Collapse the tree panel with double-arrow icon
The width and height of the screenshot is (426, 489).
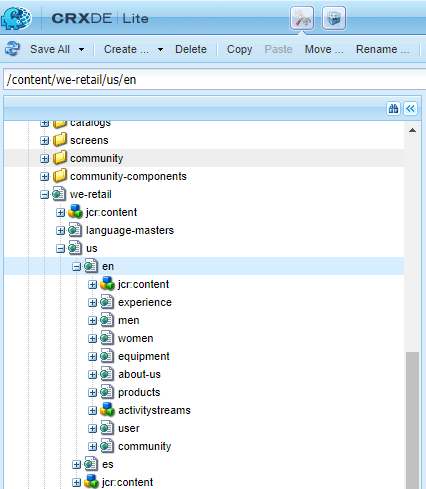click(x=410, y=109)
